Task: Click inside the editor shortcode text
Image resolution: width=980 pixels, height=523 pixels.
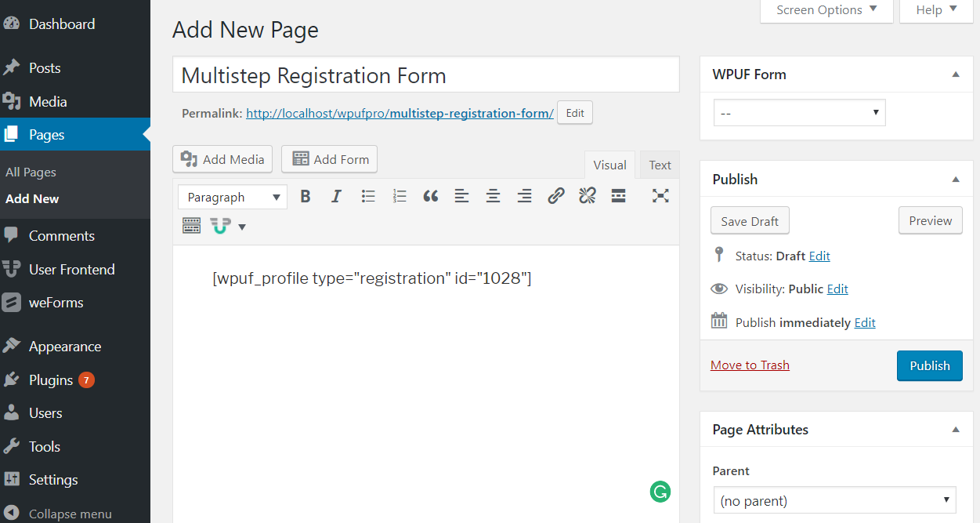Action: (372, 278)
